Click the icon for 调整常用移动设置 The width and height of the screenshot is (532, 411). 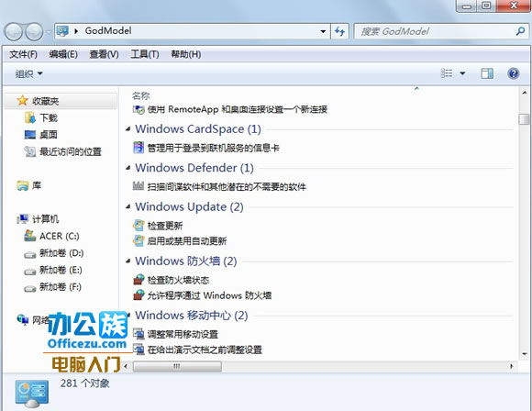pyautogui.click(x=139, y=334)
